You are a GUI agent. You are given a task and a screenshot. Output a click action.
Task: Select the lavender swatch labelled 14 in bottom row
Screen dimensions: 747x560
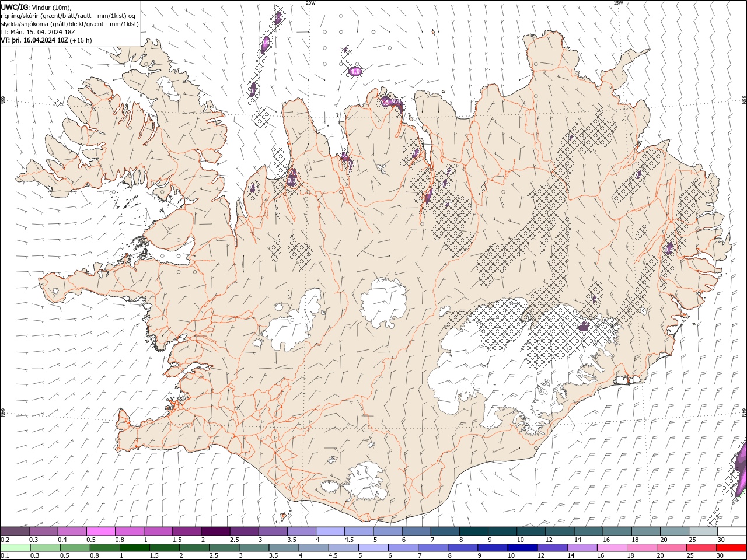582,548
